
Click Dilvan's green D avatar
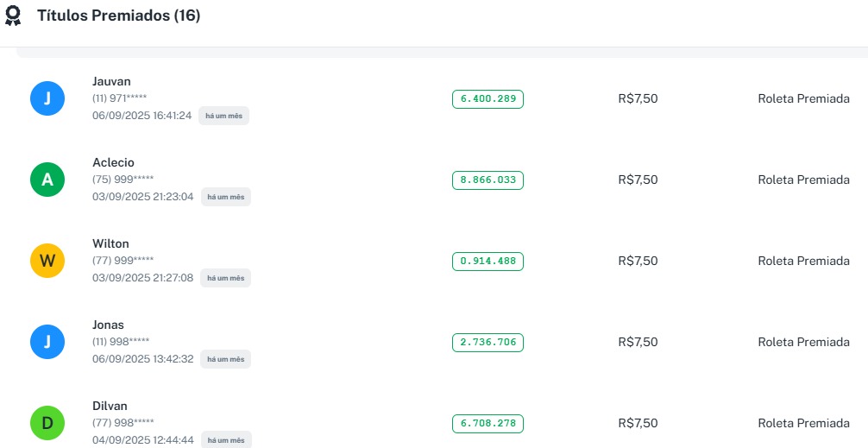click(x=47, y=423)
